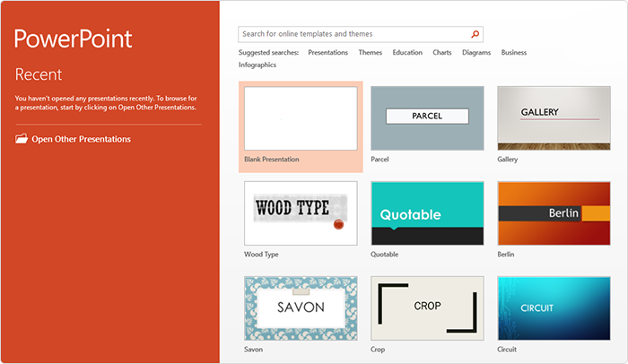Search suggested term Infographics

coord(257,65)
